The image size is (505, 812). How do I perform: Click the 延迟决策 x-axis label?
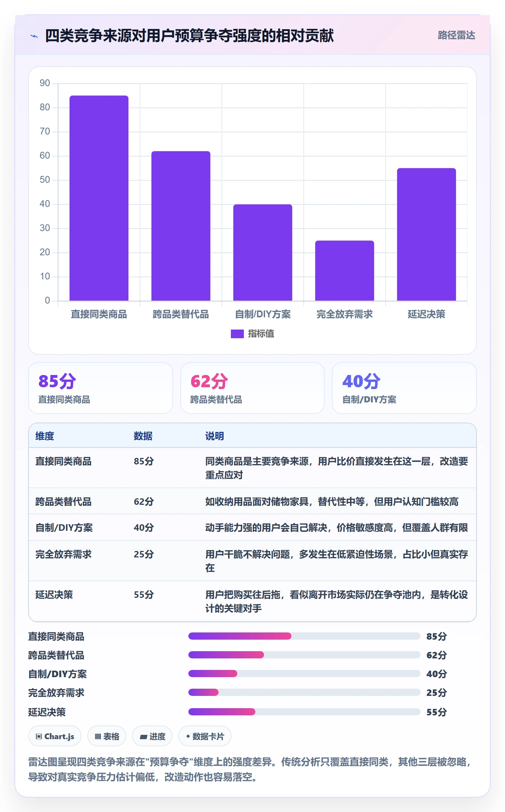click(426, 314)
